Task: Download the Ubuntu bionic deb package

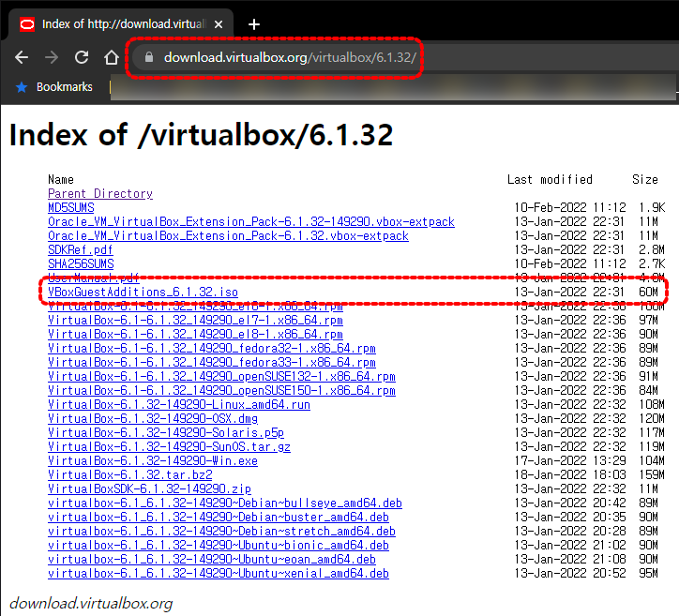Action: point(219,545)
